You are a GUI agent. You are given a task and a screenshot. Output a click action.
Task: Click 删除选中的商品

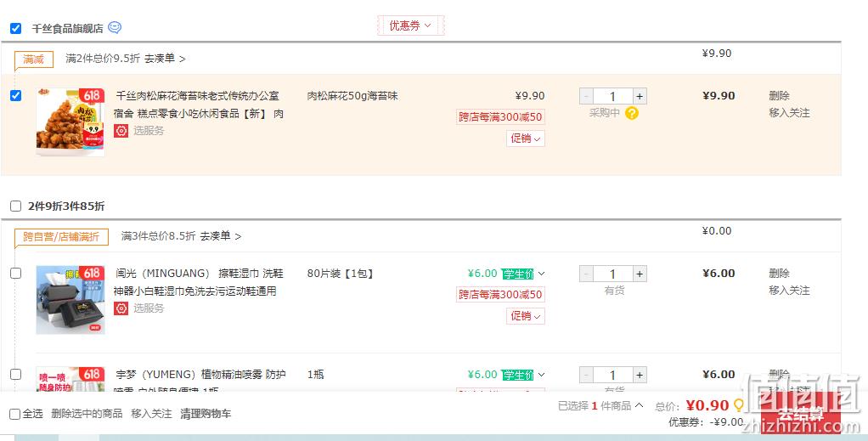87,414
